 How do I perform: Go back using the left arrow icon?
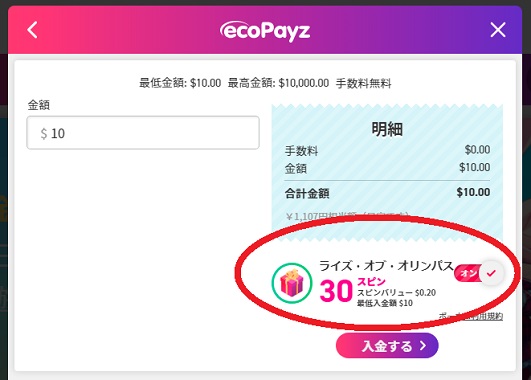click(x=33, y=30)
